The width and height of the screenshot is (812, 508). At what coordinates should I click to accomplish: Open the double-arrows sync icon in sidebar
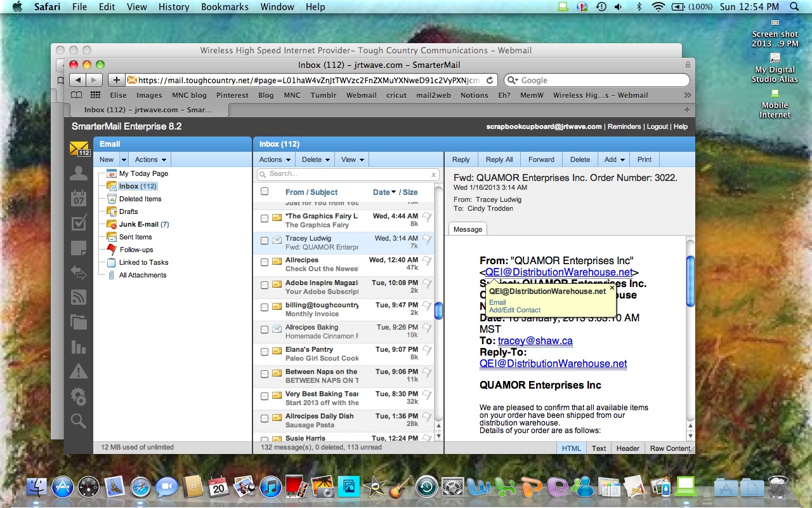click(79, 272)
